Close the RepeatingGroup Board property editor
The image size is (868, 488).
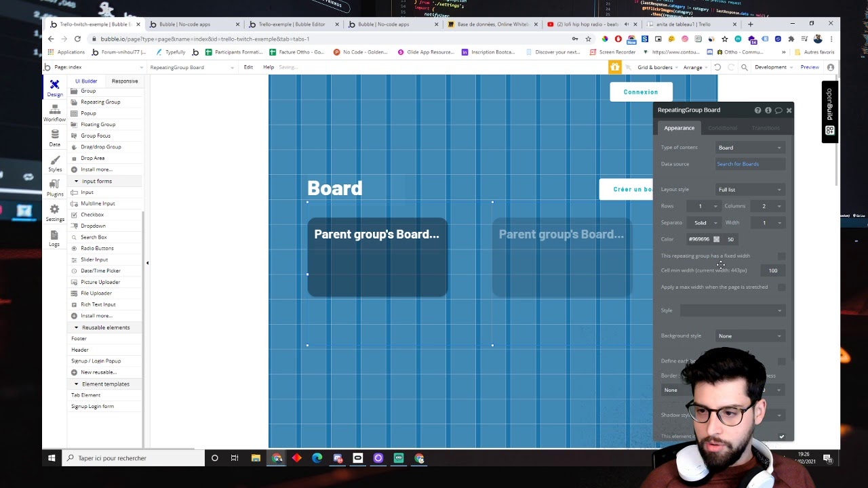[789, 110]
